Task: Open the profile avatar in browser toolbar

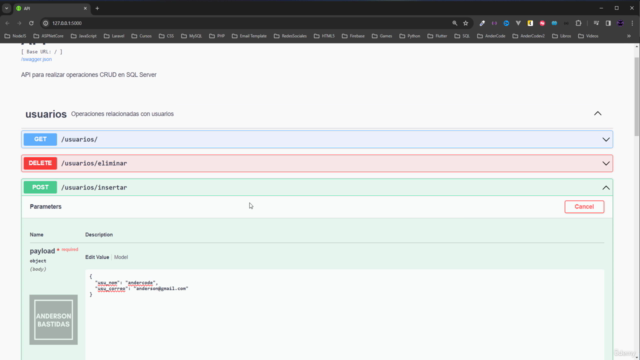Action: 620,23
